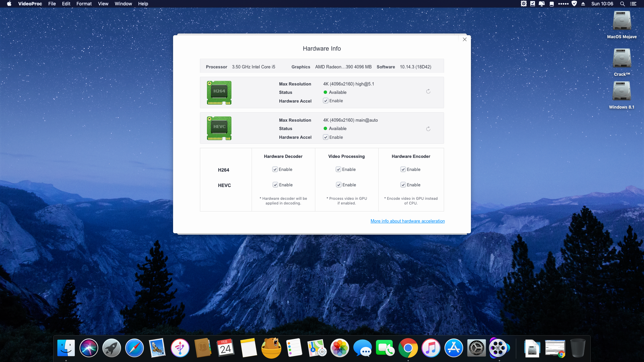
Task: Click the VideoProc film reel dock icon
Action: (499, 348)
